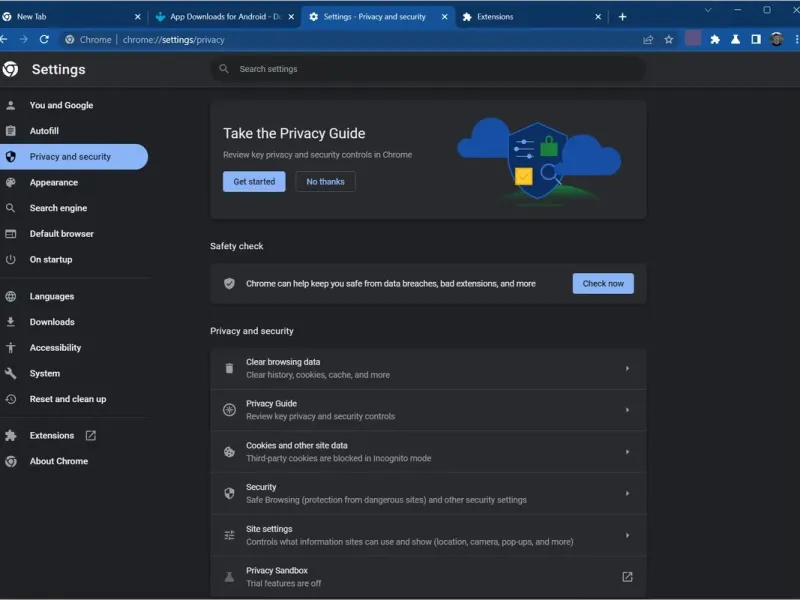
Task: Click the shield check icon in Safety check
Action: pos(229,283)
